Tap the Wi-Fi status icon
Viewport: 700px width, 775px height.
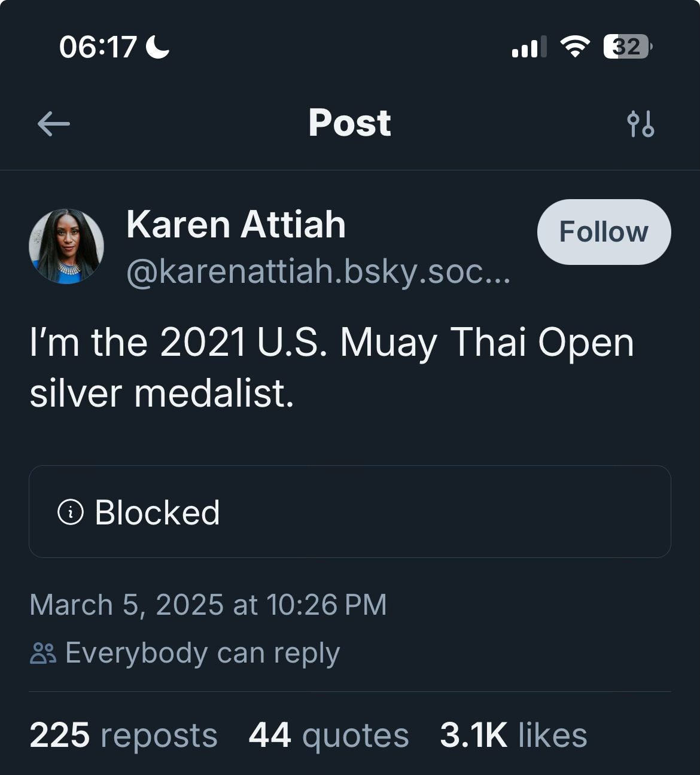pos(574,47)
